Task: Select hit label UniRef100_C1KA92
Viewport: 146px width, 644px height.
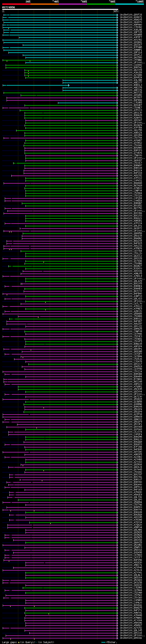Action: click(131, 65)
